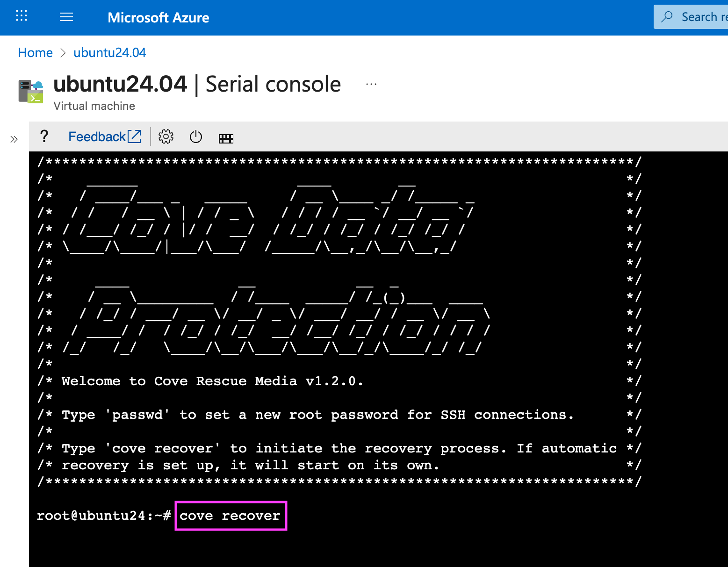The image size is (728, 567).
Task: Click the search magnifier icon
Action: (667, 17)
